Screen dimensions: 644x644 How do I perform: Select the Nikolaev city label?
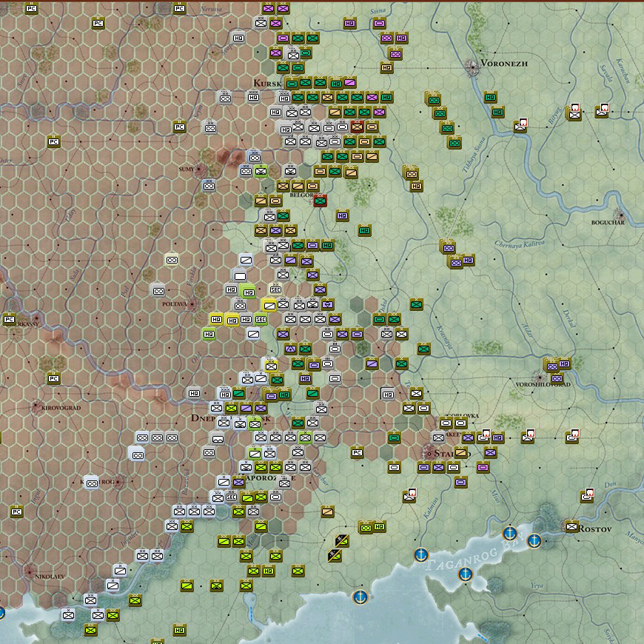50,577
